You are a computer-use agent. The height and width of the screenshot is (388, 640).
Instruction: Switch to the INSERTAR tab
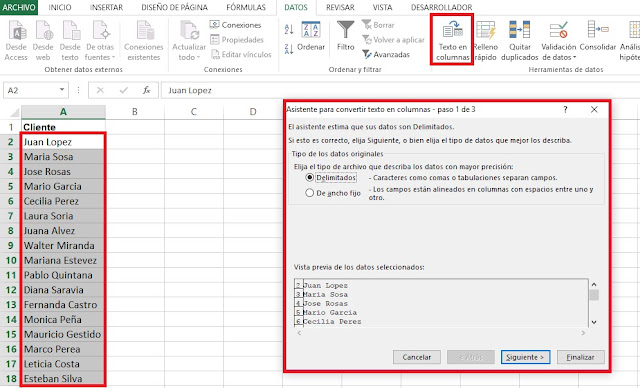[x=107, y=7]
